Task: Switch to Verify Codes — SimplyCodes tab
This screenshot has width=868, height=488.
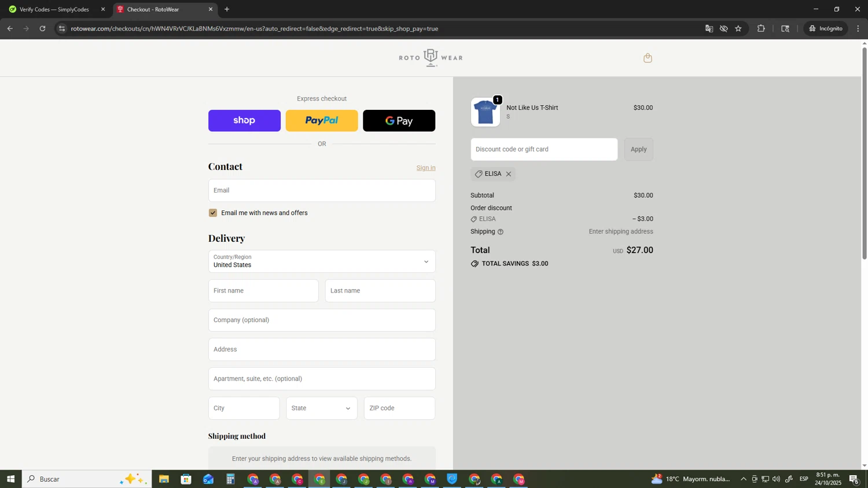Action: pyautogui.click(x=55, y=9)
